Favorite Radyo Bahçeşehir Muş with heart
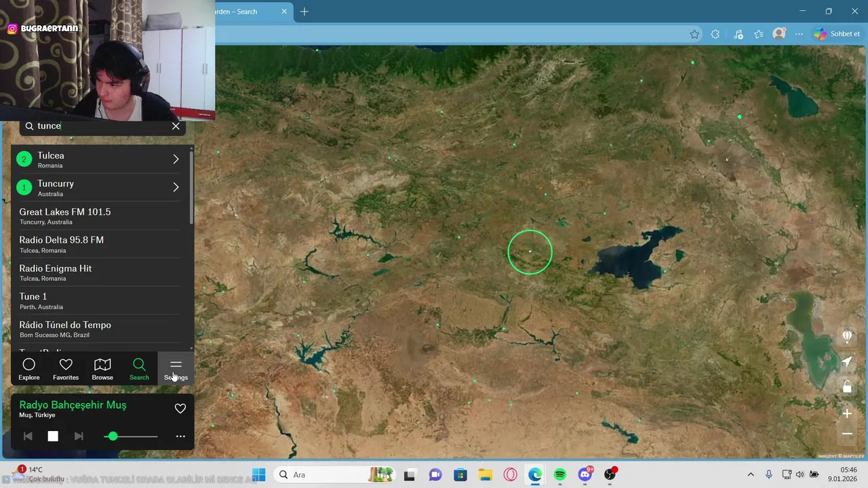The height and width of the screenshot is (488, 868). pyautogui.click(x=180, y=409)
